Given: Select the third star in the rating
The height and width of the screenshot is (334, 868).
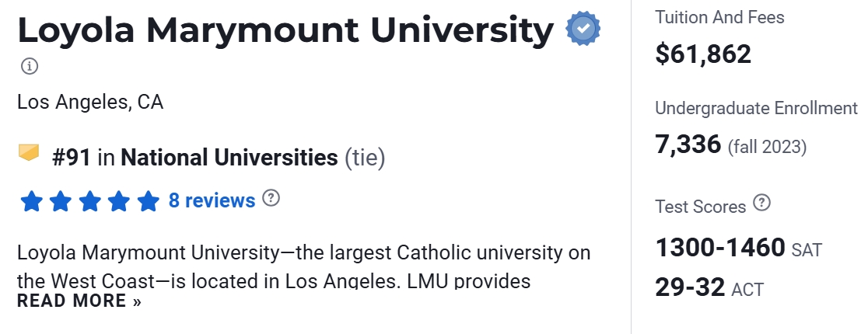Looking at the screenshot, I should (90, 202).
